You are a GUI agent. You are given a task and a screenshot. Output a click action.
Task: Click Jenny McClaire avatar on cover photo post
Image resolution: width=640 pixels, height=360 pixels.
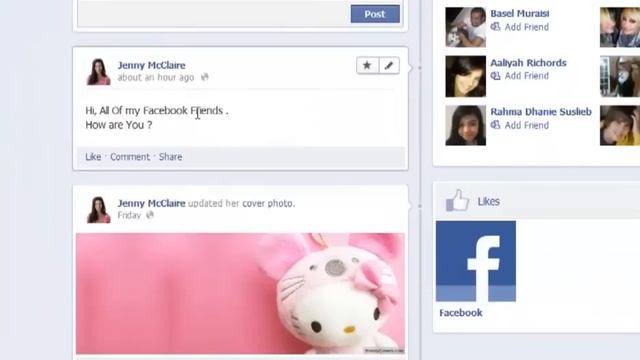tap(98, 209)
